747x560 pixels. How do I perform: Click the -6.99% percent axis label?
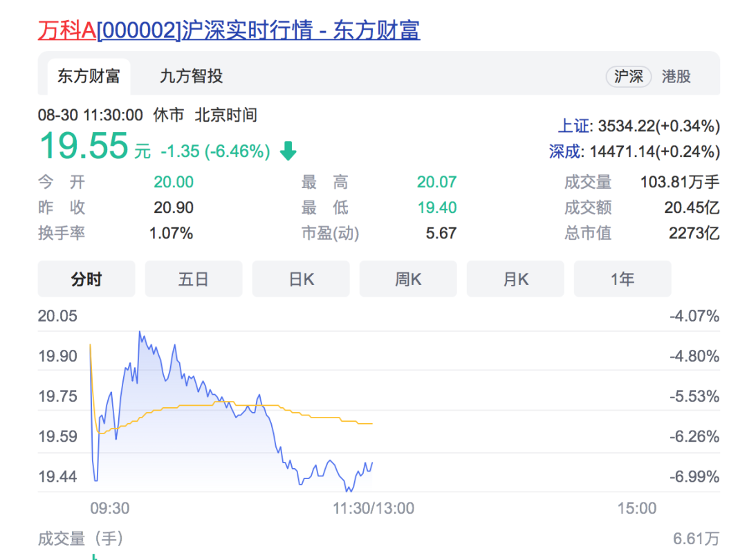pyautogui.click(x=694, y=476)
